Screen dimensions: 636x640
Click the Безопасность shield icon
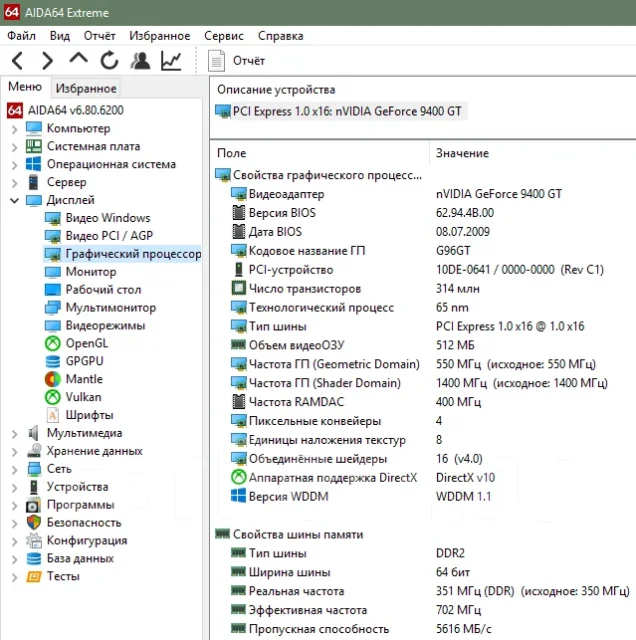33,523
